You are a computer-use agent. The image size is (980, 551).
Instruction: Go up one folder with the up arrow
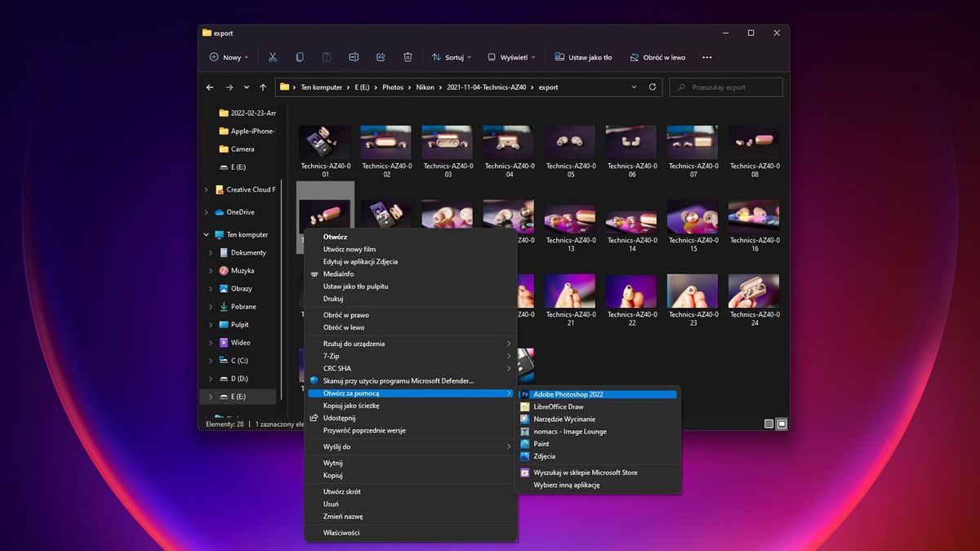(263, 87)
